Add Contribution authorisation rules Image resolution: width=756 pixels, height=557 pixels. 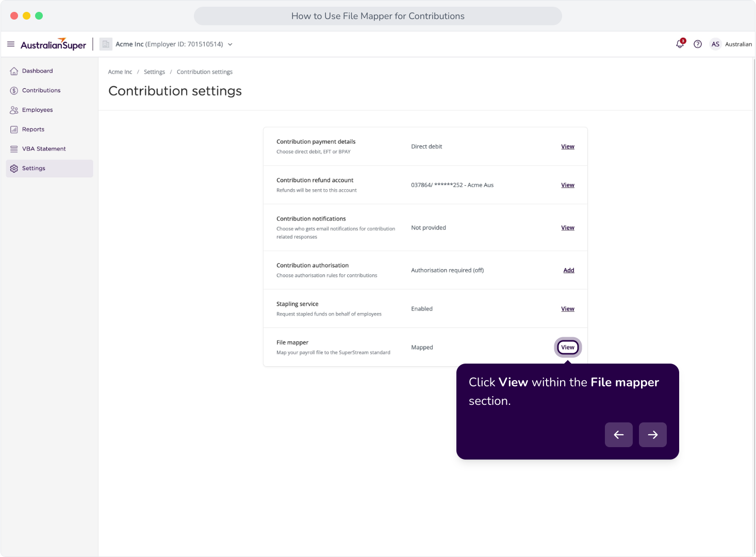point(569,270)
